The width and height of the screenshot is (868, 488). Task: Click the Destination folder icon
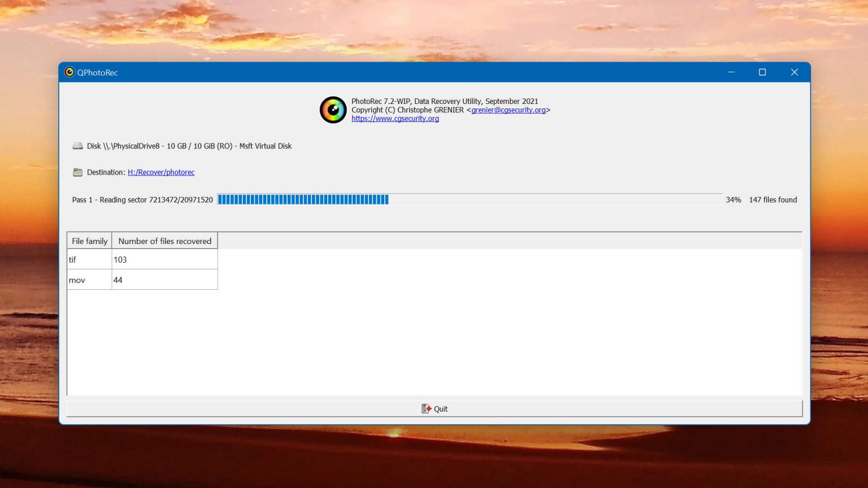coord(77,172)
